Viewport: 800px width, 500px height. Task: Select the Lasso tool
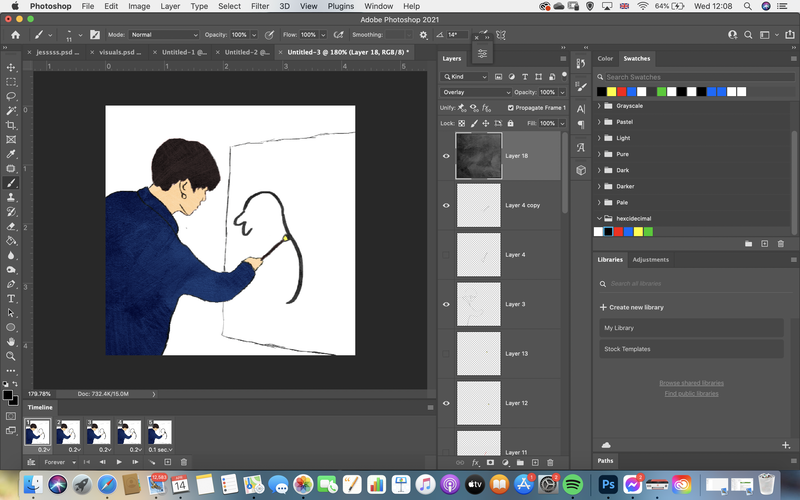tap(11, 96)
